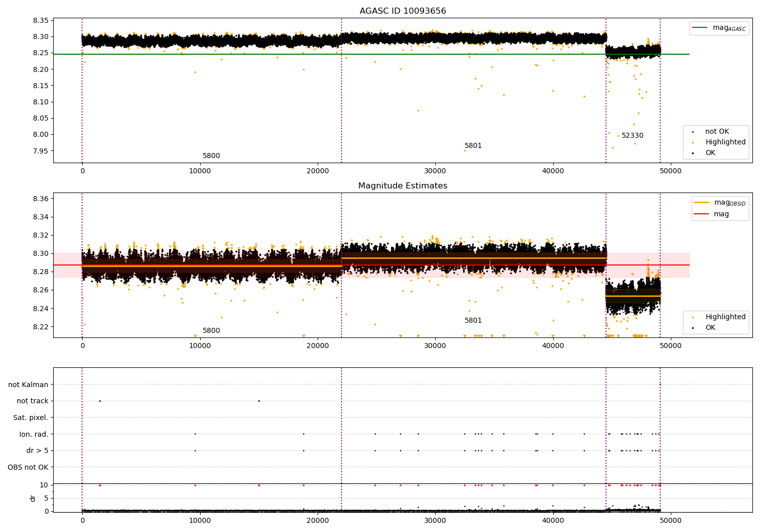Click the 50000 x-tick of the top plot
The height and width of the screenshot is (532, 760).
coord(671,171)
